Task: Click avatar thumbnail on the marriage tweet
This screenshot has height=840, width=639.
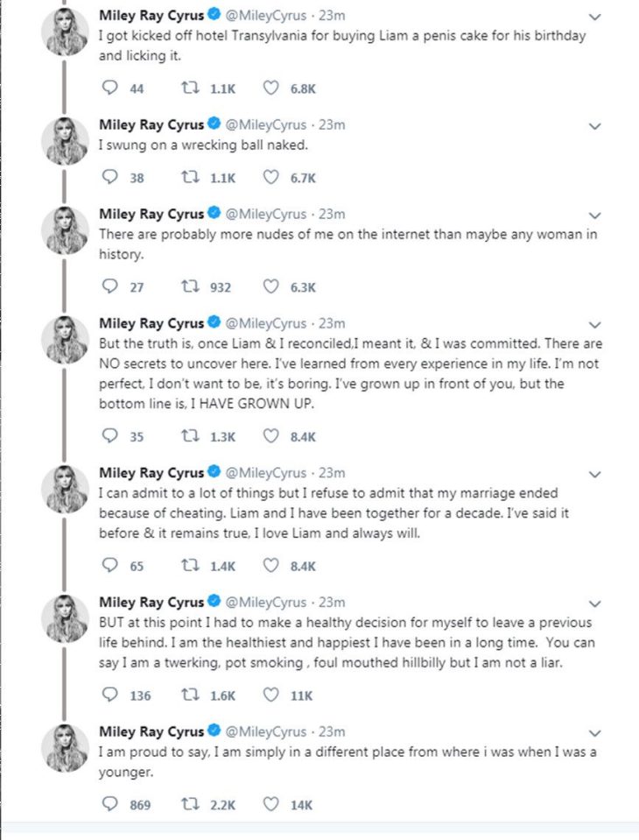Action: click(65, 489)
